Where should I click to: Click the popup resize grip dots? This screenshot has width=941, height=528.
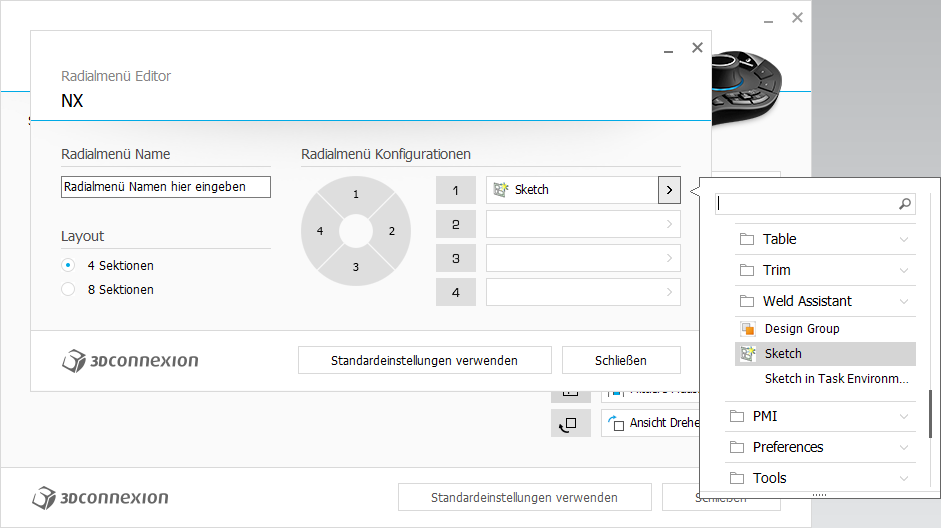click(819, 495)
